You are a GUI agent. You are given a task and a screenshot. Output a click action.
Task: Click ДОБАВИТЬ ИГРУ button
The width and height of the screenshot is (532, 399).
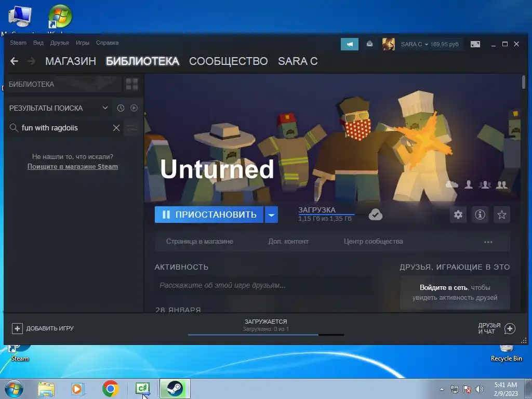pos(43,328)
